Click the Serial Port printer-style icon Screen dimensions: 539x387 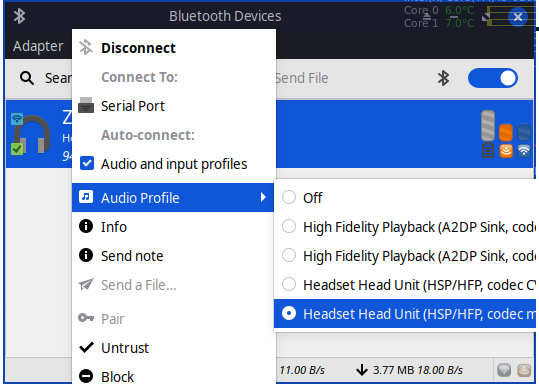click(x=86, y=106)
